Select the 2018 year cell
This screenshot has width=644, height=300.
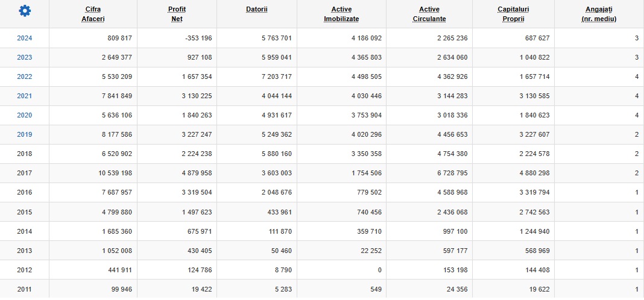point(24,154)
